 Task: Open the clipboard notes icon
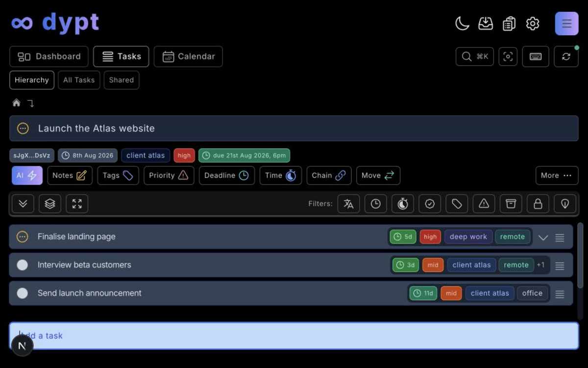(509, 23)
